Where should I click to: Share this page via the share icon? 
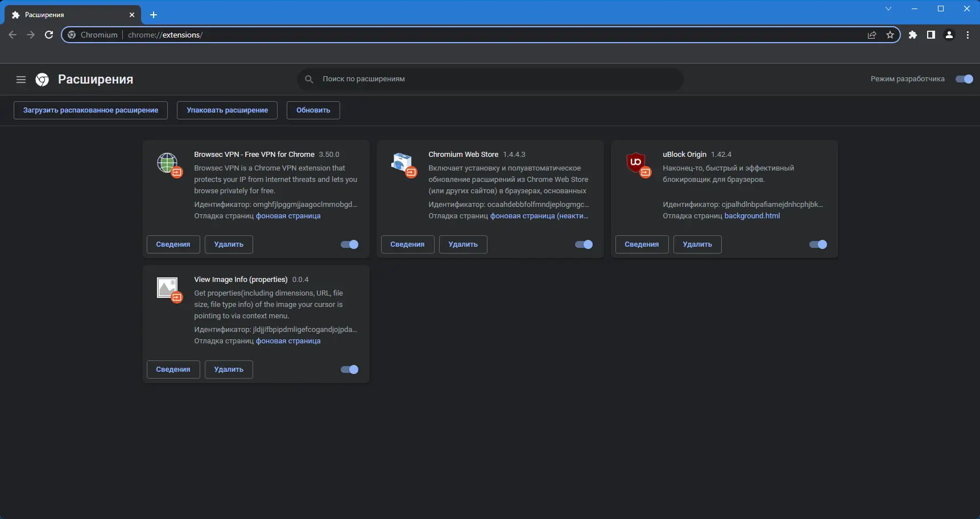click(x=872, y=35)
